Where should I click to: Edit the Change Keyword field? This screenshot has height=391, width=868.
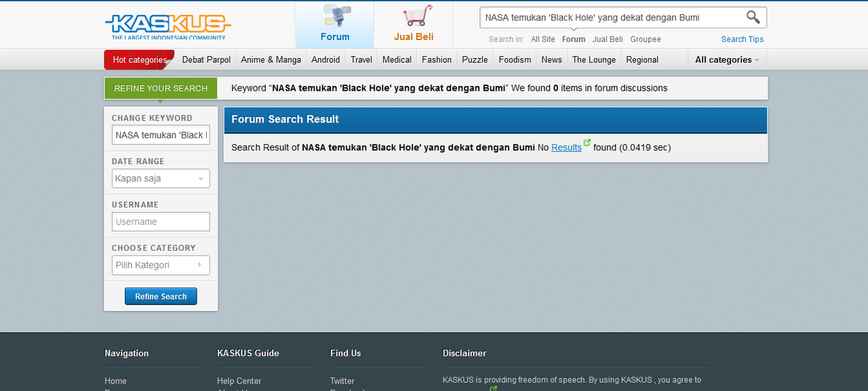(x=161, y=135)
